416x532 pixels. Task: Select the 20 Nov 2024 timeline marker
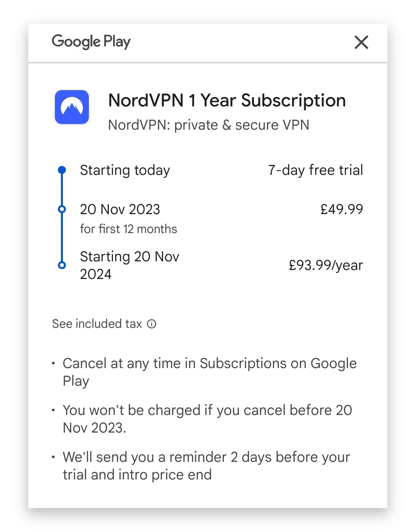[x=62, y=265]
